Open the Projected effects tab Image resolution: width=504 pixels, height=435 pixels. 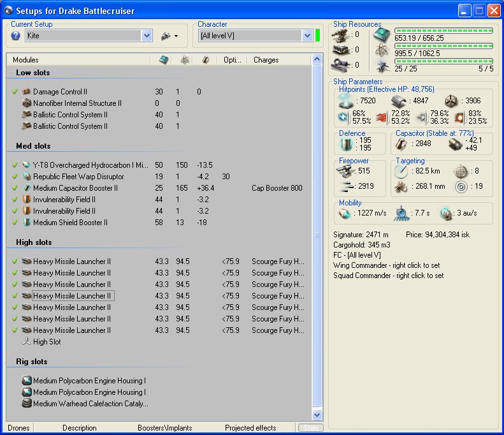(x=250, y=428)
